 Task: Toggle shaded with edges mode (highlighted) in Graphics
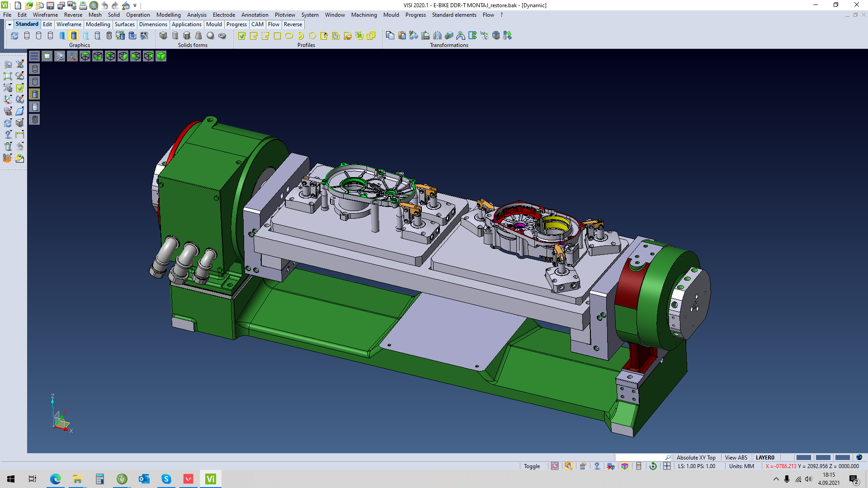pos(74,36)
